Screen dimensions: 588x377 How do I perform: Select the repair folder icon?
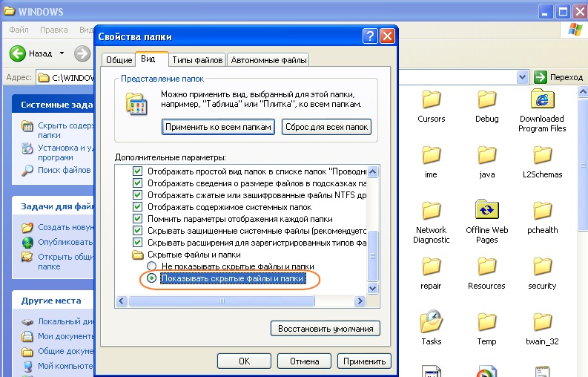point(431,266)
